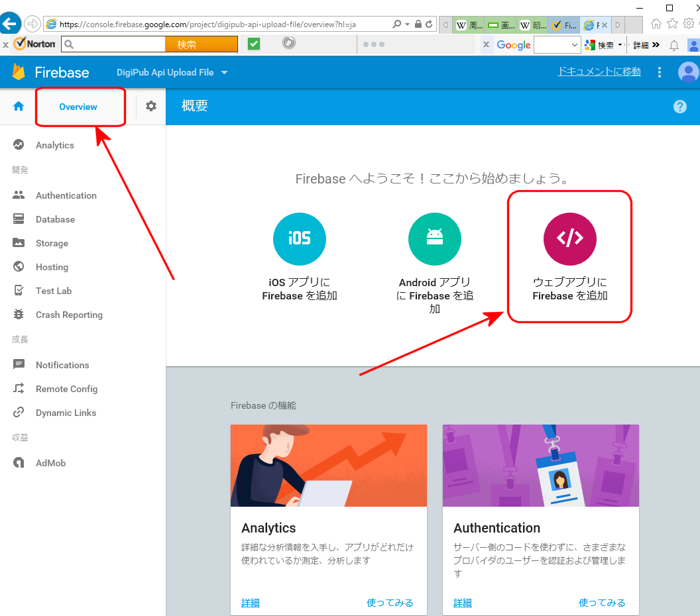Click ドキュメントに移動 link

pyautogui.click(x=599, y=72)
